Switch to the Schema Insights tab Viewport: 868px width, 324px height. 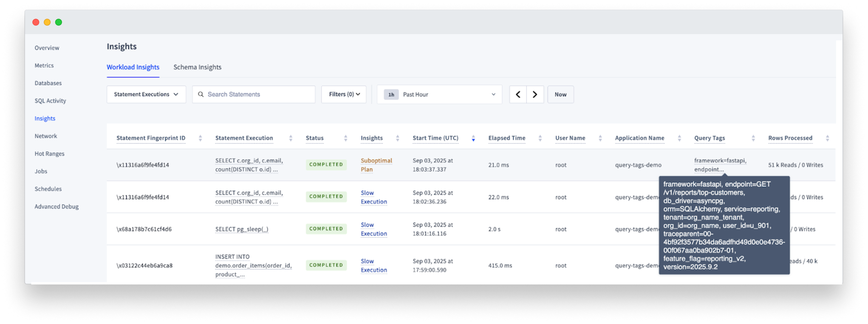click(197, 67)
